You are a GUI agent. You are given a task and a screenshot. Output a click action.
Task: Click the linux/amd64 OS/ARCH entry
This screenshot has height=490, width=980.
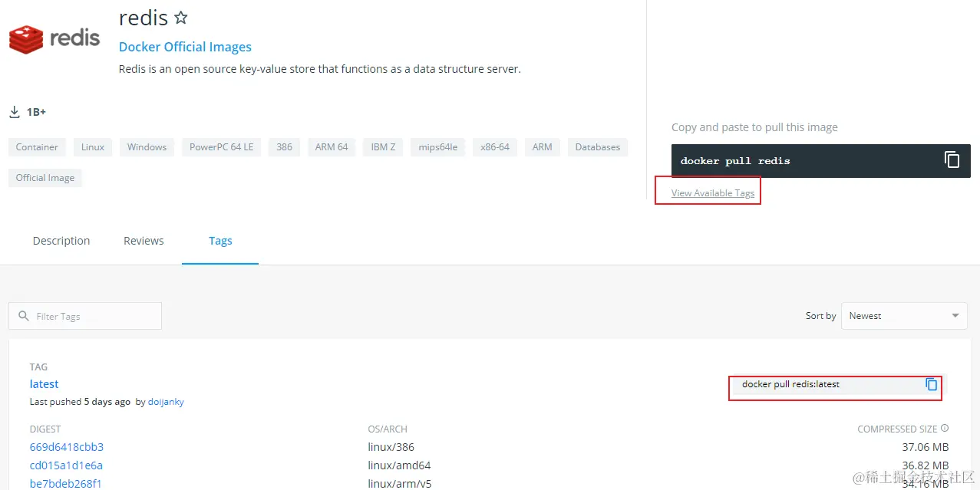coord(399,465)
